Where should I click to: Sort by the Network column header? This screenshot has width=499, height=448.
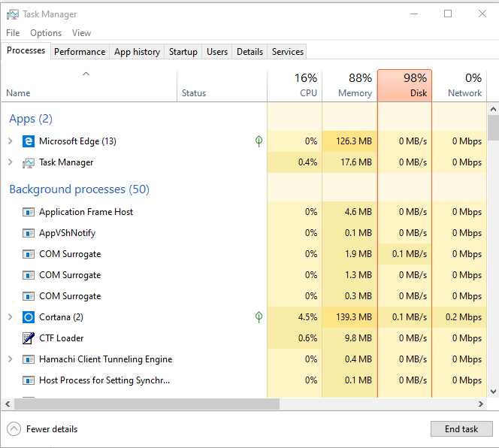coord(459,86)
